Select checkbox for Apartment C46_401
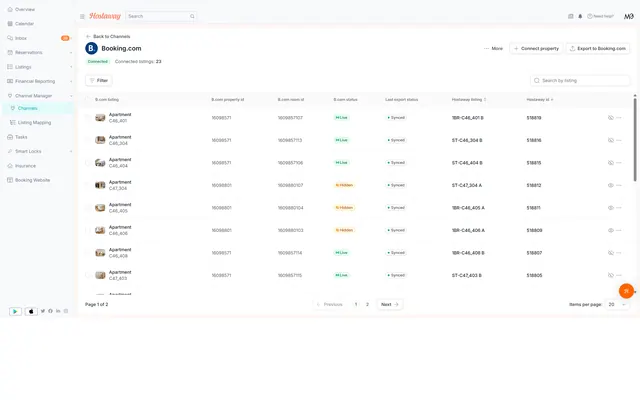The image size is (640, 400). point(87,118)
